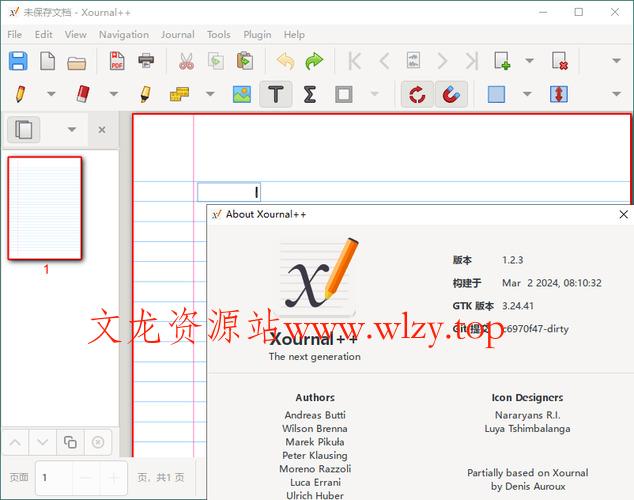The image size is (634, 500).
Task: Expand top toolbar overflow arrow
Action: [x=616, y=61]
